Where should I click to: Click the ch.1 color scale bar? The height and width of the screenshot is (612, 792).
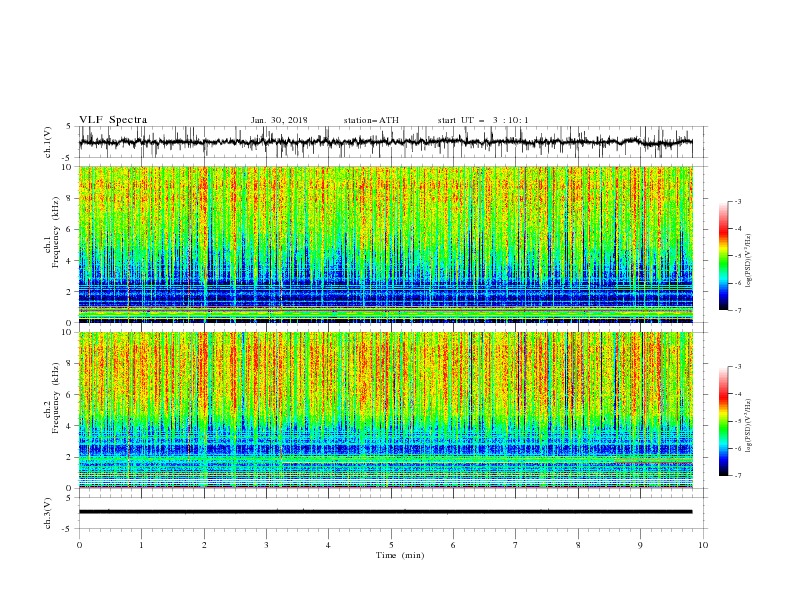[x=724, y=256]
